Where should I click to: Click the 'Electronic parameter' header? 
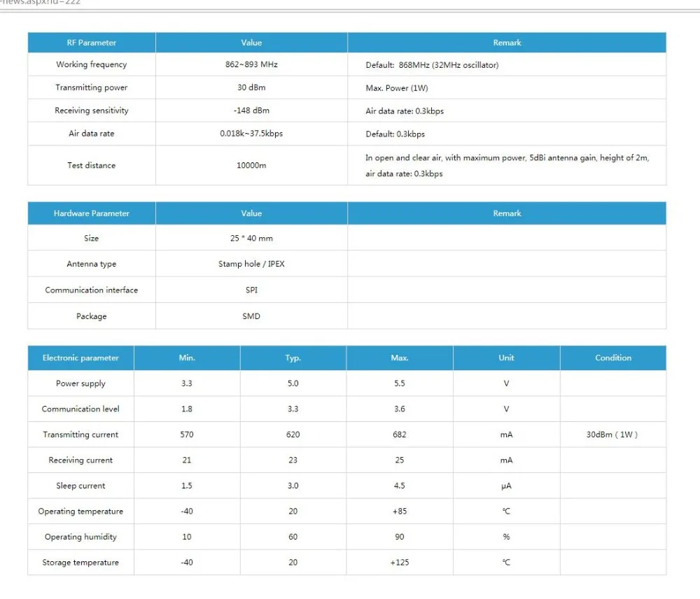pyautogui.click(x=80, y=358)
